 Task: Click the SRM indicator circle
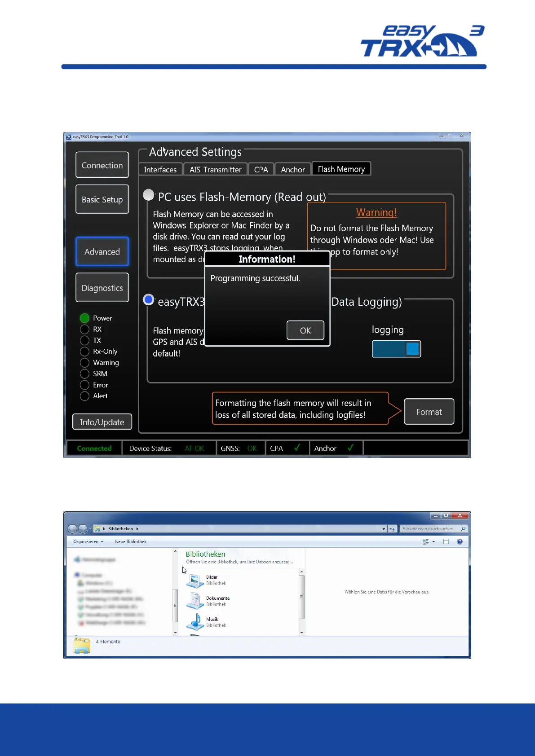84,374
